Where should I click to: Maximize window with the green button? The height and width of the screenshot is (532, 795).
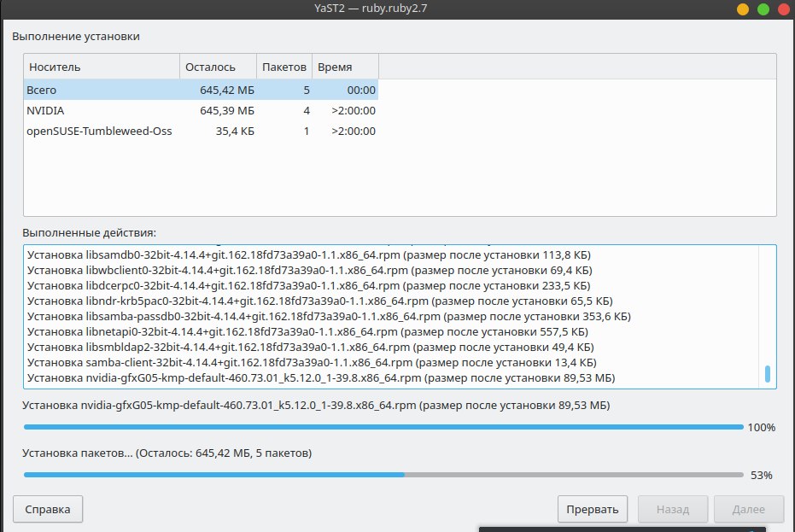(x=763, y=9)
